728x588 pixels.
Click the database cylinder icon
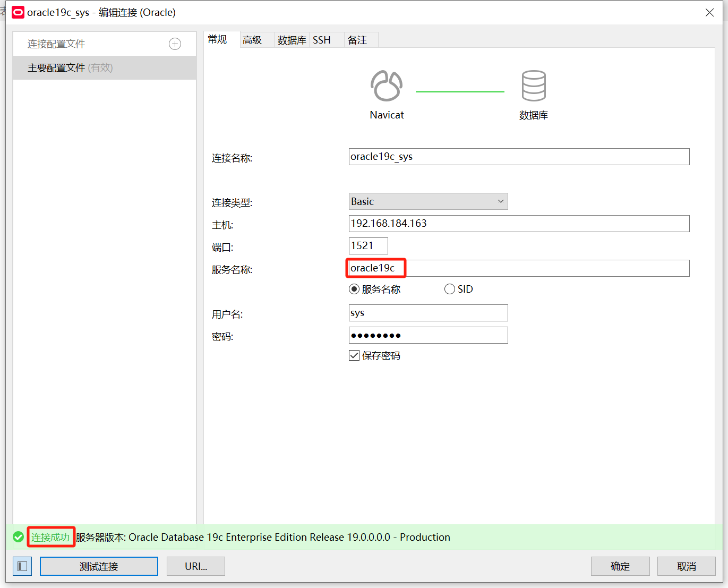pyautogui.click(x=534, y=86)
